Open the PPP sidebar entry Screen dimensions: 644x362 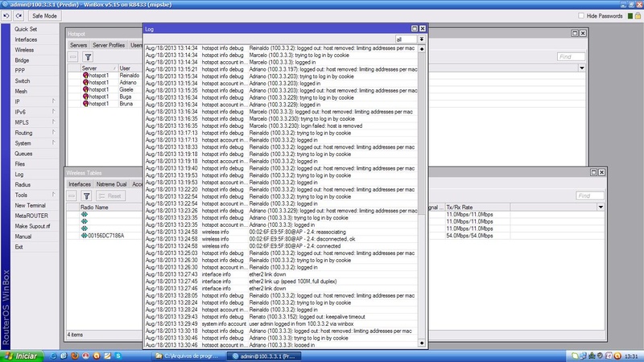(19, 71)
